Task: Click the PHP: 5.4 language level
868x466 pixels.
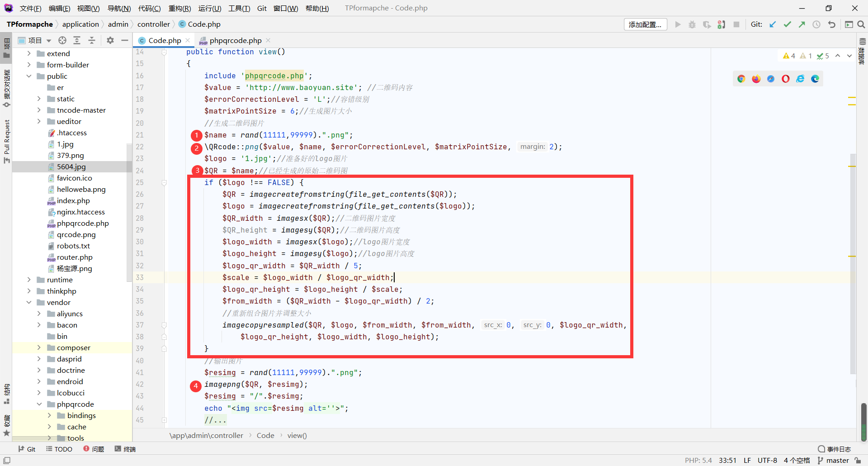Action: [698, 460]
